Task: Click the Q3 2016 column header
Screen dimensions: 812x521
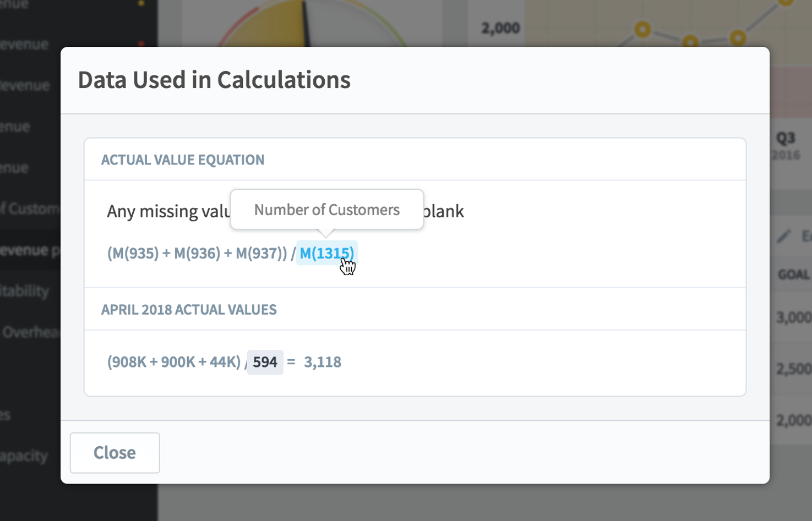Action: 786,145
